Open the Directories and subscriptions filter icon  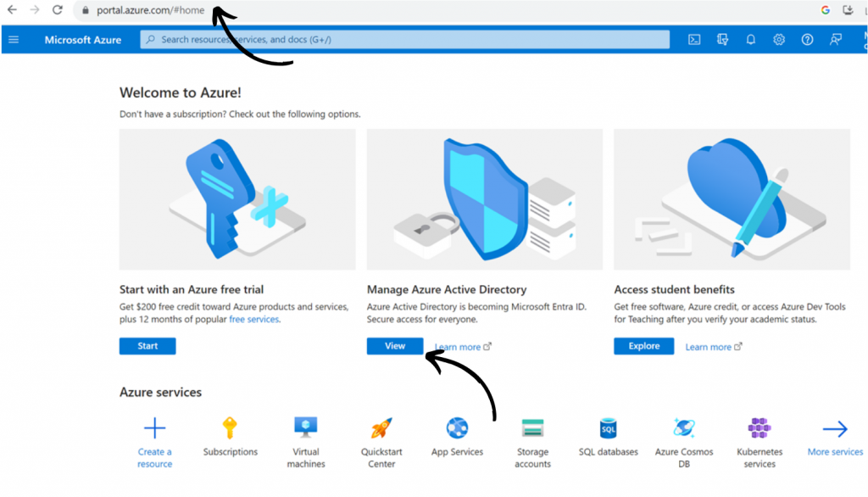pos(722,39)
